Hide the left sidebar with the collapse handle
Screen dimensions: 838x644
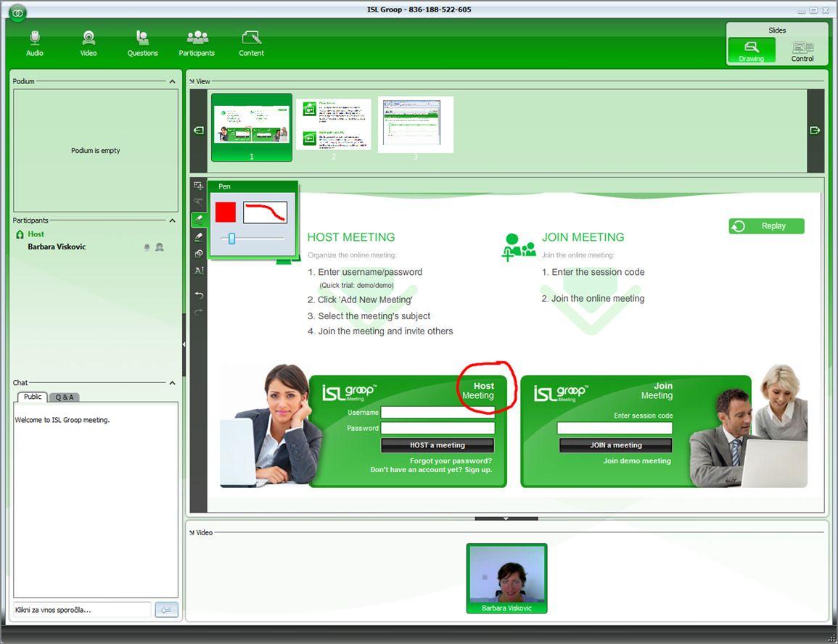coord(184,345)
